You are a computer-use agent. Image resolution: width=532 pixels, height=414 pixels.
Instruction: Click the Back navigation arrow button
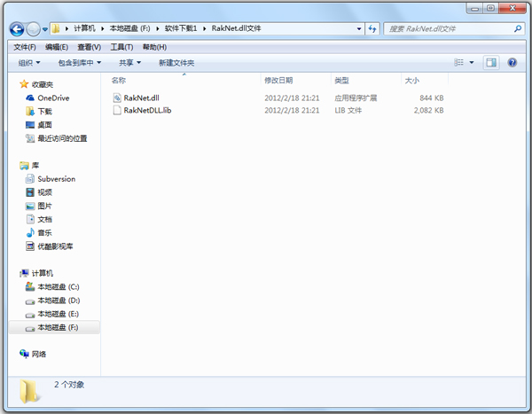(x=17, y=29)
